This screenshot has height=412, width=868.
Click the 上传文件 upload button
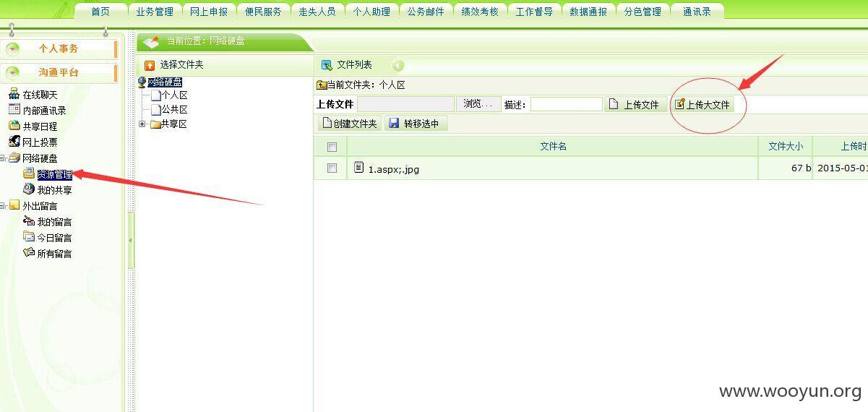point(635,105)
